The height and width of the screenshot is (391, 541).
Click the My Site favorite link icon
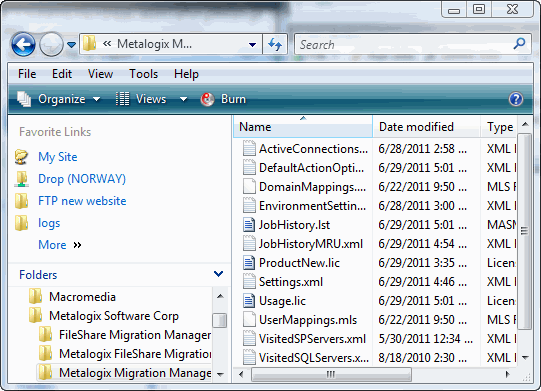21,157
